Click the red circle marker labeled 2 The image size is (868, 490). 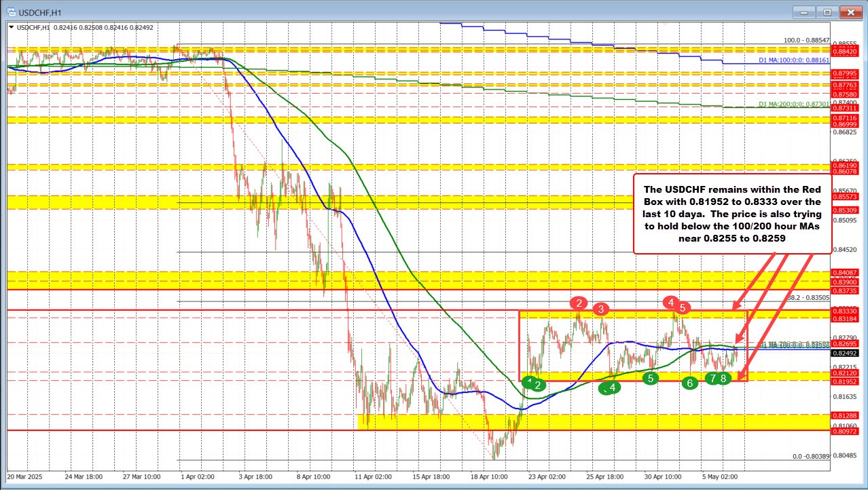[x=579, y=303]
